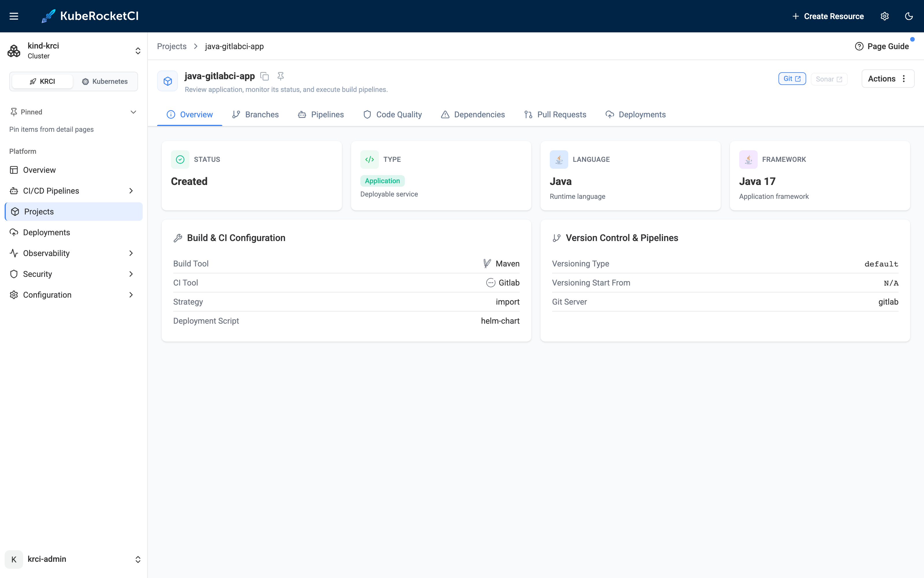
Task: Click the 'gitlab' Git Server value
Action: point(888,302)
